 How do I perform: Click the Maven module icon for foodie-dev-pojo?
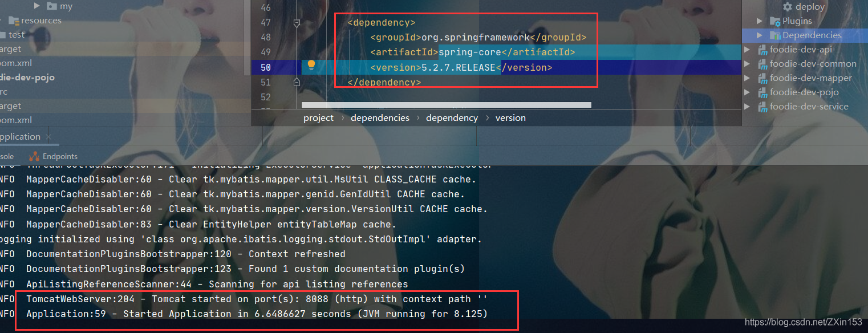(762, 92)
